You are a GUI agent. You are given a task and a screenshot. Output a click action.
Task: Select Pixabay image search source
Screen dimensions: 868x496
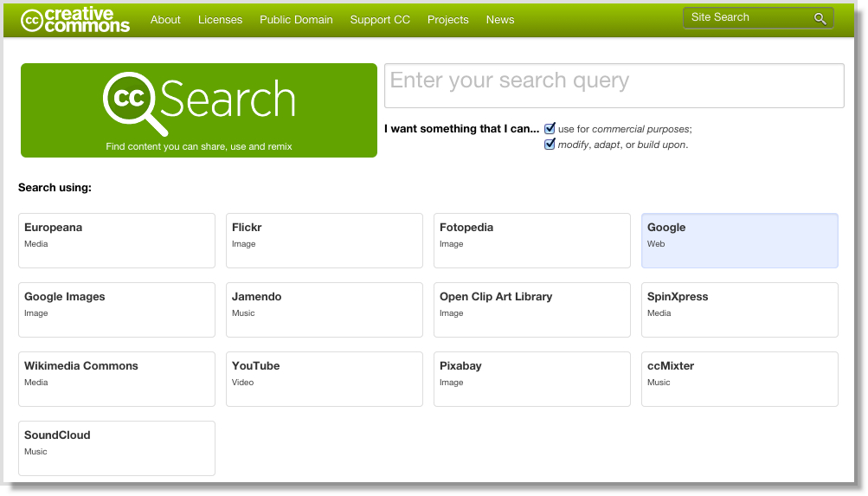point(532,379)
